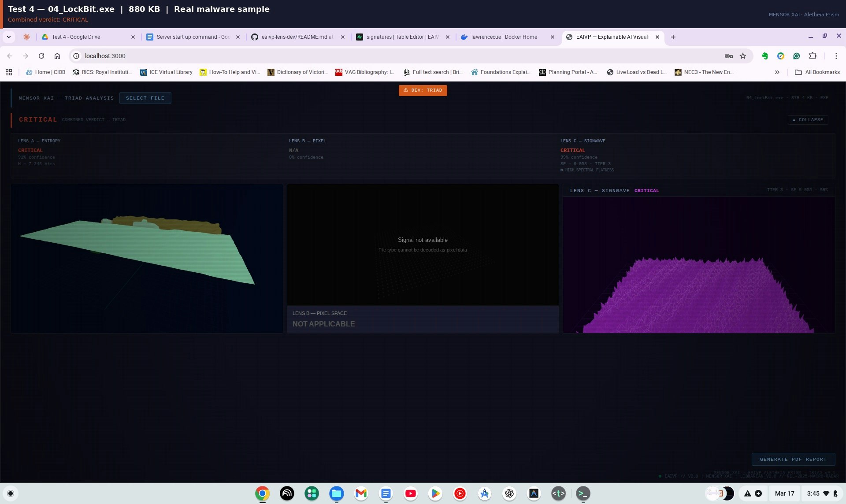Viewport: 846px width, 504px height.
Task: Click the SELECT FILE button
Action: coord(145,98)
